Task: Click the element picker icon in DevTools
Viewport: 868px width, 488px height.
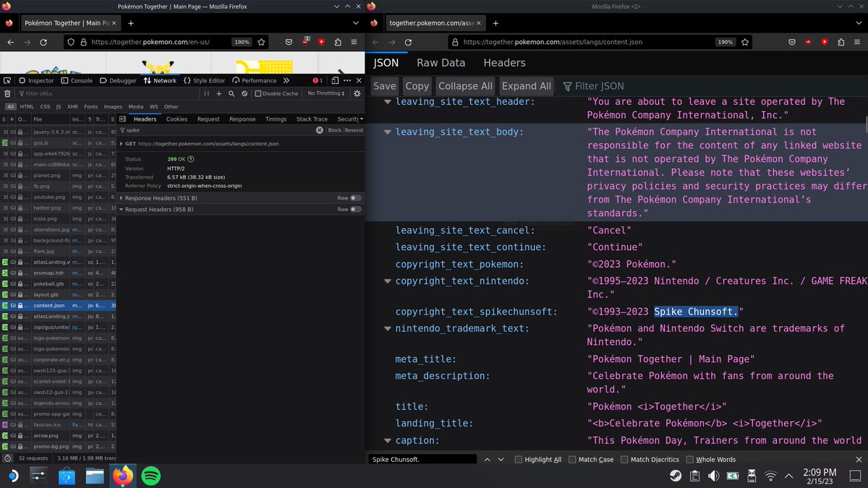Action: [x=7, y=80]
